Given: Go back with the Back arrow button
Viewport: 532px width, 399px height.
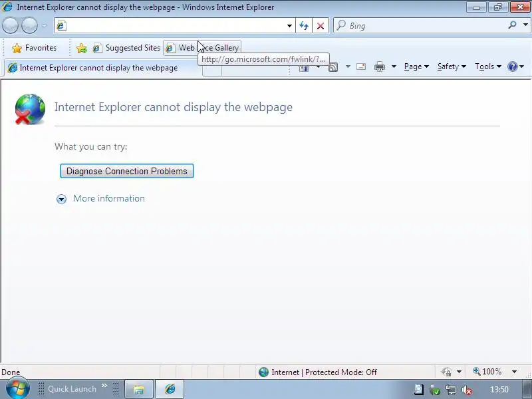Looking at the screenshot, I should tap(10, 25).
